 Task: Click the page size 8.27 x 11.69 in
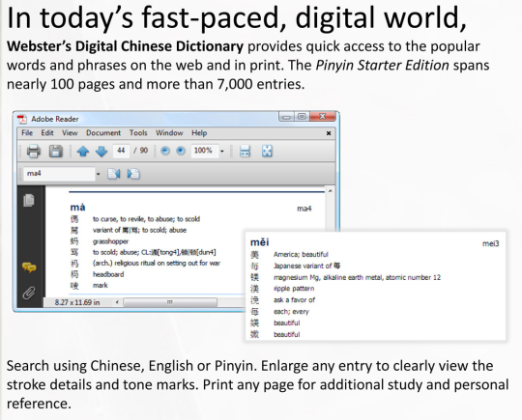[77, 302]
